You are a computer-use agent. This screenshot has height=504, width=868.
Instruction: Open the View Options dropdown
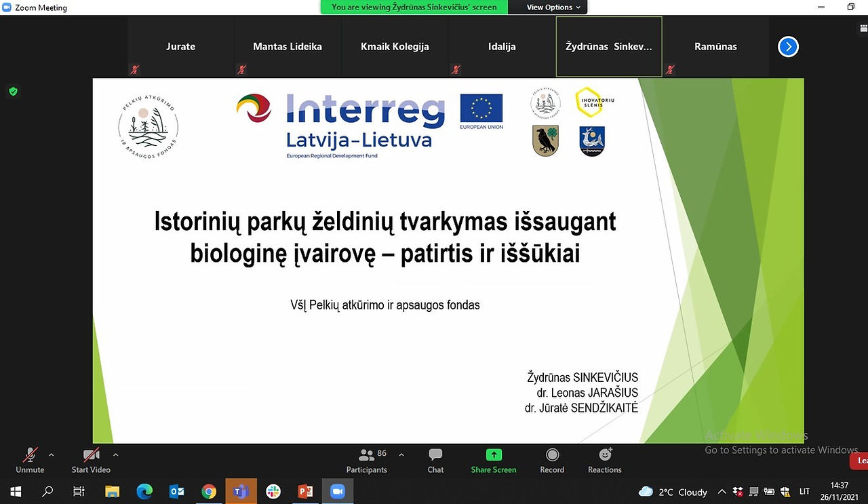553,7
